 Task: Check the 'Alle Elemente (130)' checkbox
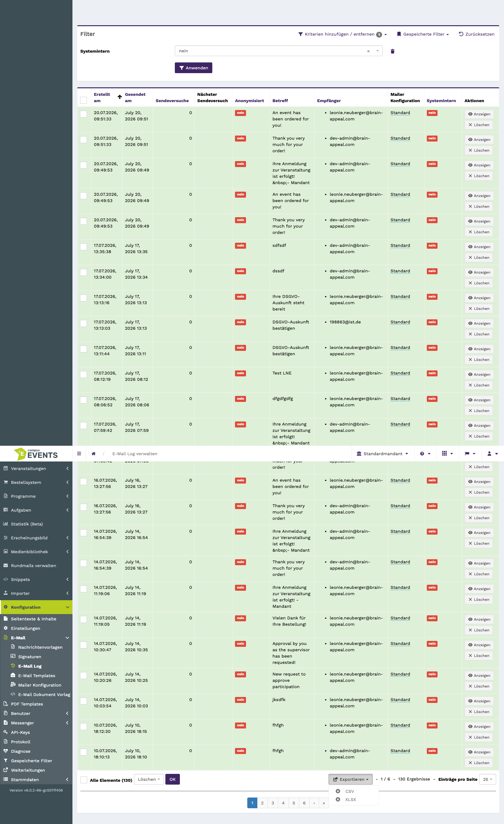pos(83,780)
